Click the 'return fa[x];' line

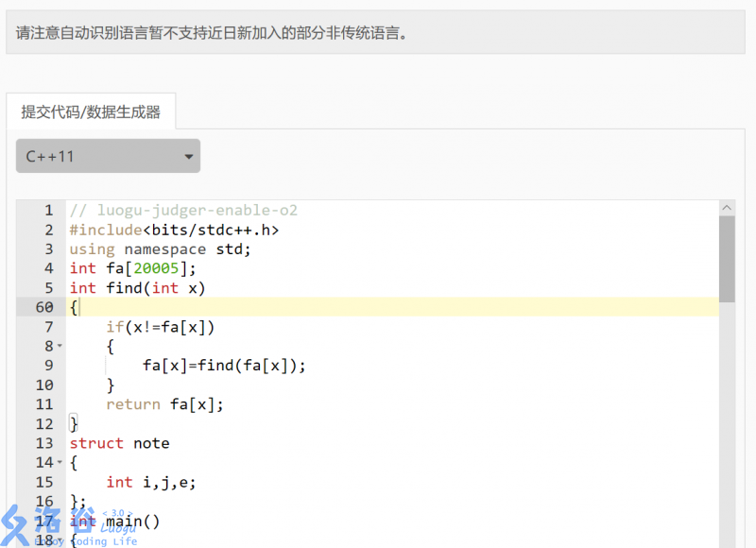[x=164, y=404]
